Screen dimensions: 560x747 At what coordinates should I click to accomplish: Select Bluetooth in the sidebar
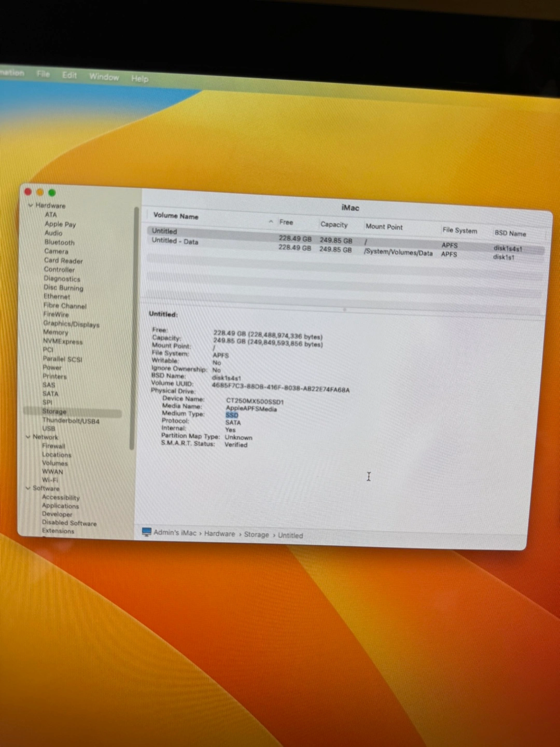pyautogui.click(x=60, y=242)
